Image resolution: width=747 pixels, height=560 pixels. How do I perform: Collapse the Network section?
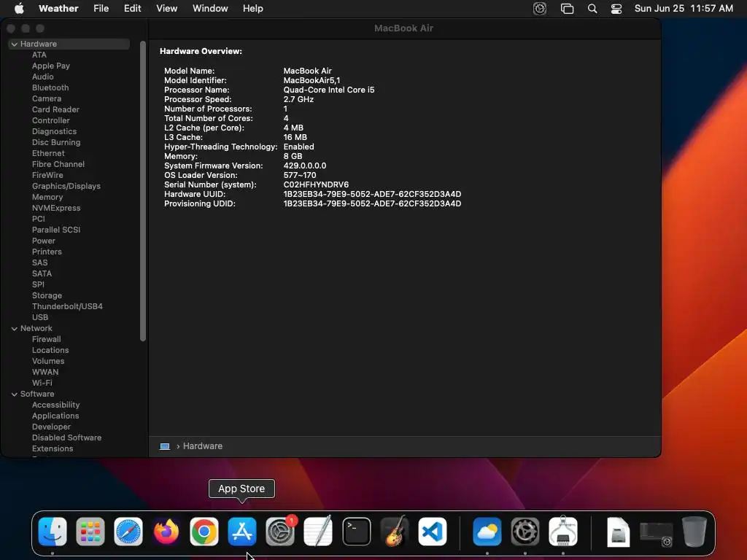[15, 328]
